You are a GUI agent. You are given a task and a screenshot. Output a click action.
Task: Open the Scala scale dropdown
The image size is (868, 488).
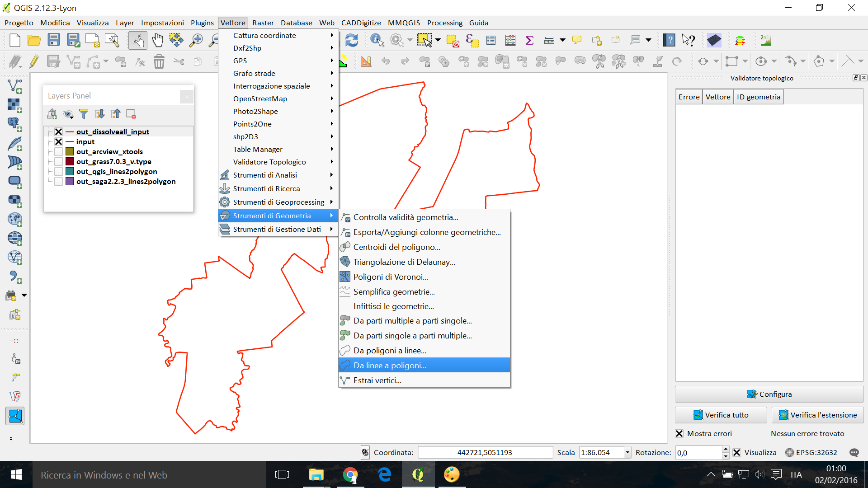(x=627, y=452)
